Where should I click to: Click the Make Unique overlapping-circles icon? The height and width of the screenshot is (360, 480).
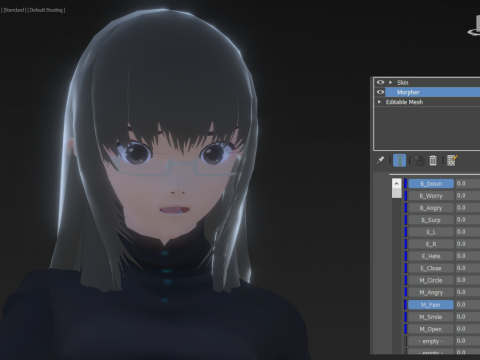tap(419, 160)
